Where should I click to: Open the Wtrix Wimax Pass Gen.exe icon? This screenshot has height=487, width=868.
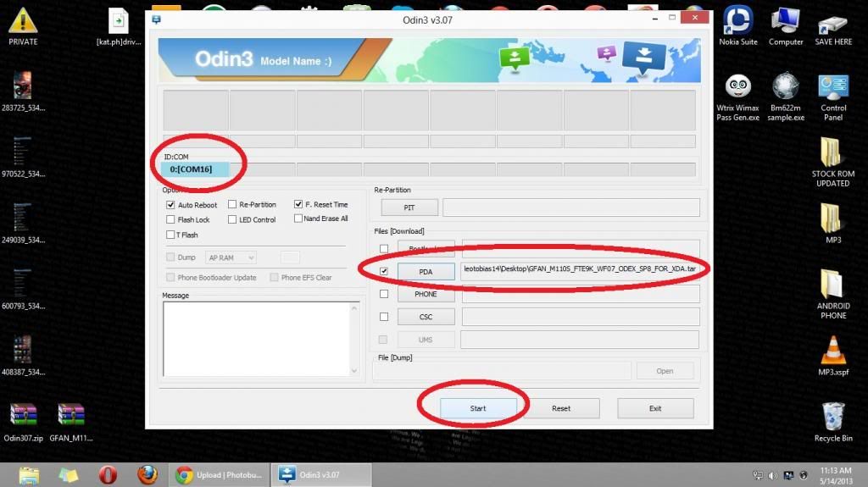(738, 98)
